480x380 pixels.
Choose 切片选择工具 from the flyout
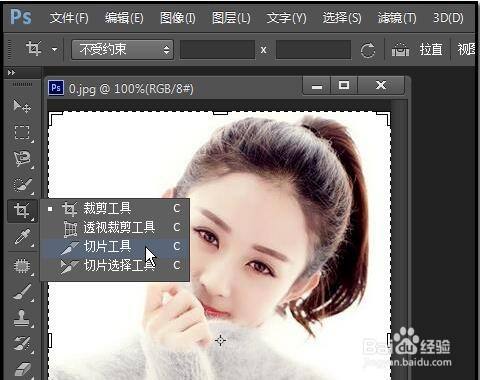[x=115, y=266]
